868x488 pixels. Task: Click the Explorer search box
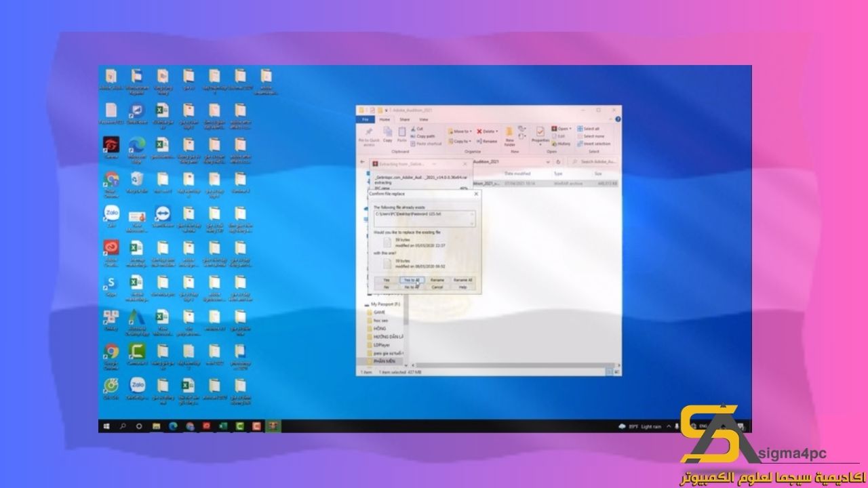point(594,162)
